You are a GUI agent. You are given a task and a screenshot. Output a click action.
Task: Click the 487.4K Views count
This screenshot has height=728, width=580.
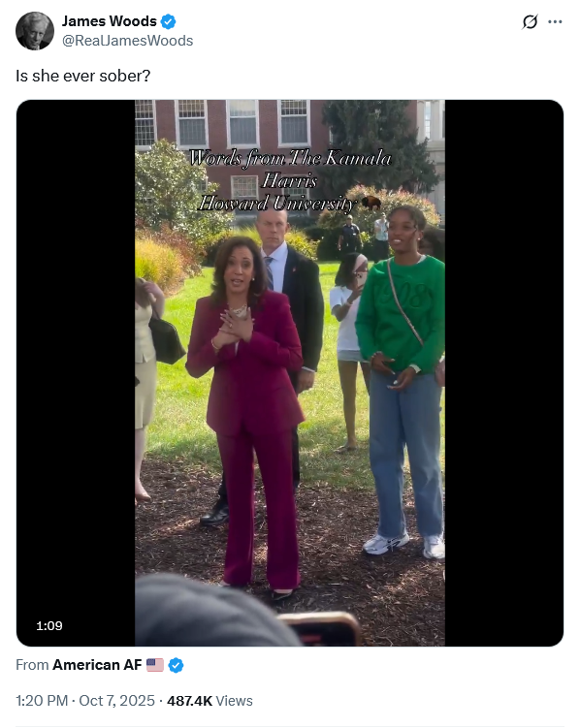(209, 701)
